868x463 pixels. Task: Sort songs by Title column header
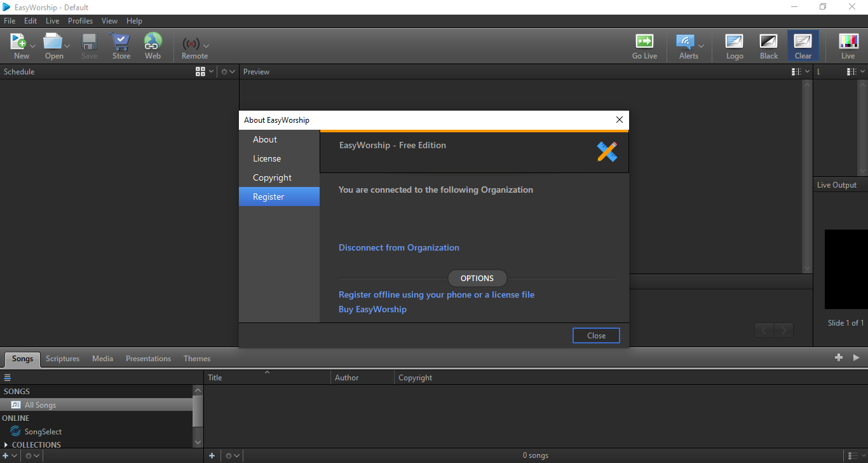267,377
